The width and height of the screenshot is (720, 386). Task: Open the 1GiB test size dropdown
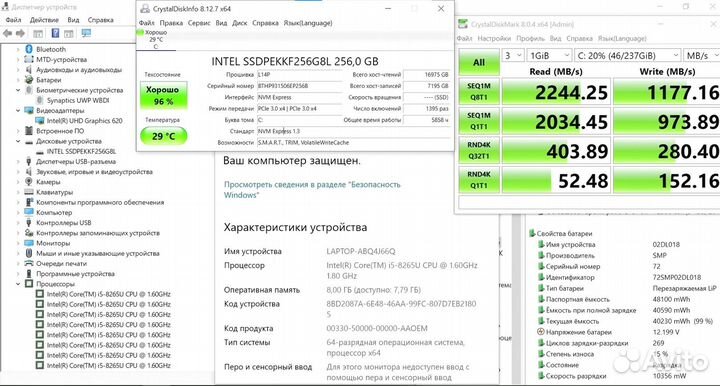pos(549,56)
